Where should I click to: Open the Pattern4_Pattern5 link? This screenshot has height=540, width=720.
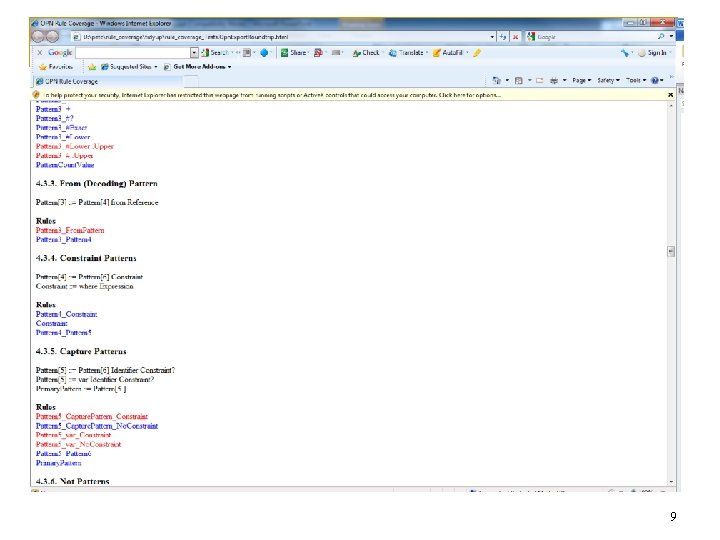click(x=63, y=332)
